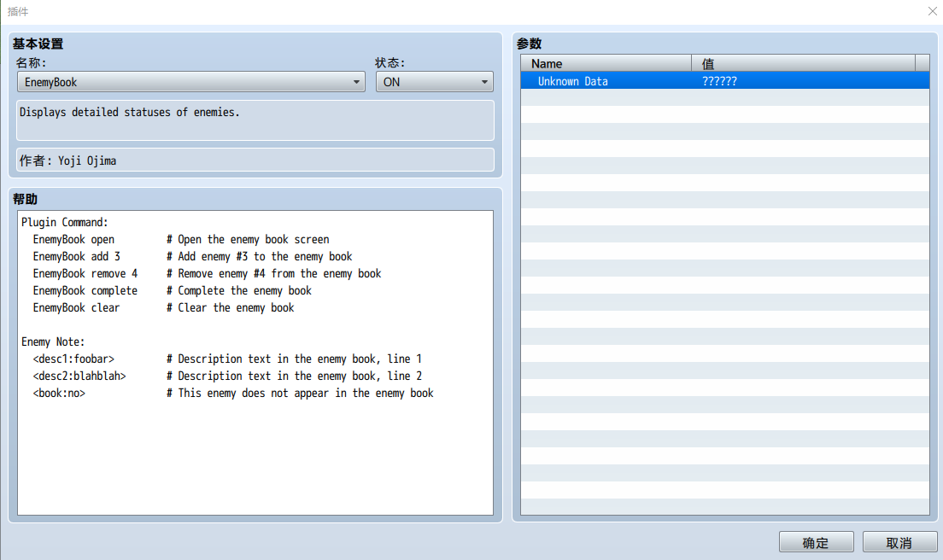Click the 'EnemyBook remove 4' help line
Screen dimensions: 943x560
pos(207,273)
